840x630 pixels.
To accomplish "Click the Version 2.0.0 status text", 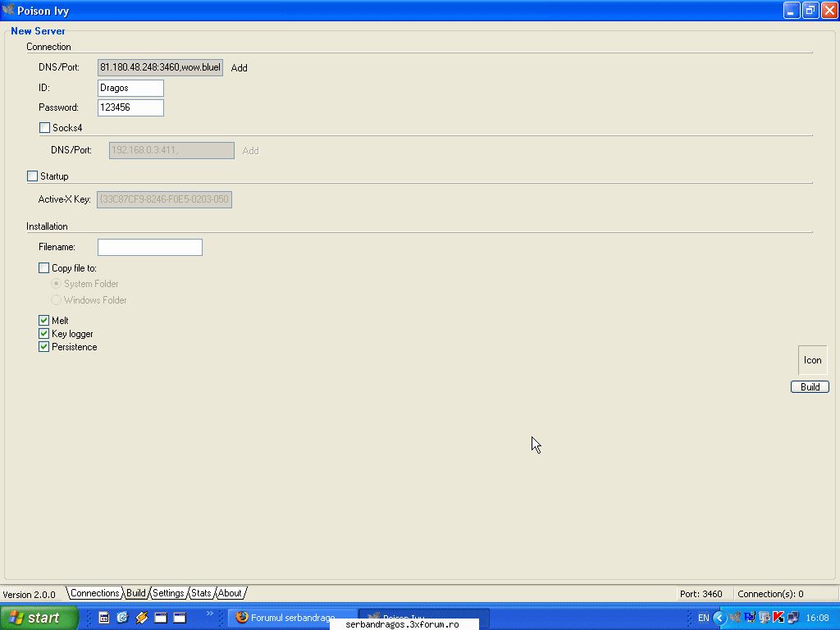I will (29, 594).
